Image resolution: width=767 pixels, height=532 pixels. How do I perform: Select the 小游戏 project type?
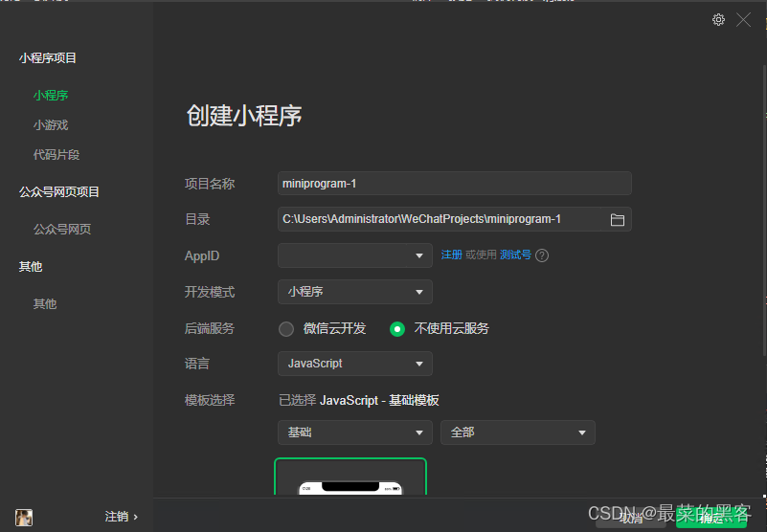[x=51, y=125]
